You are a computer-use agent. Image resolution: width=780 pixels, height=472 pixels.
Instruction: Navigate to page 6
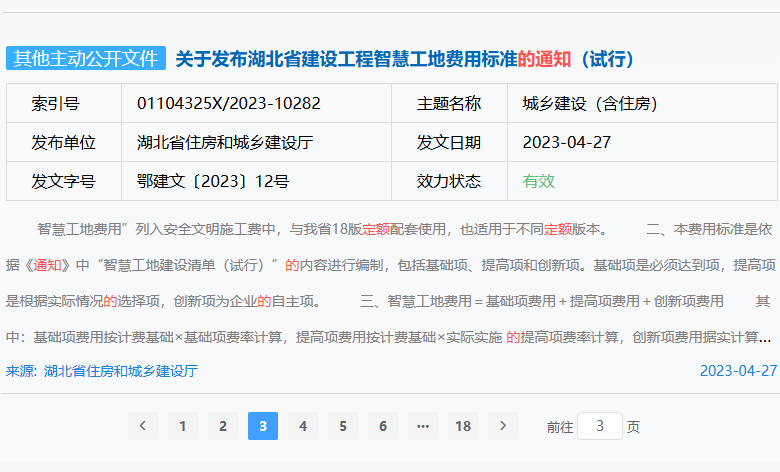tap(383, 426)
